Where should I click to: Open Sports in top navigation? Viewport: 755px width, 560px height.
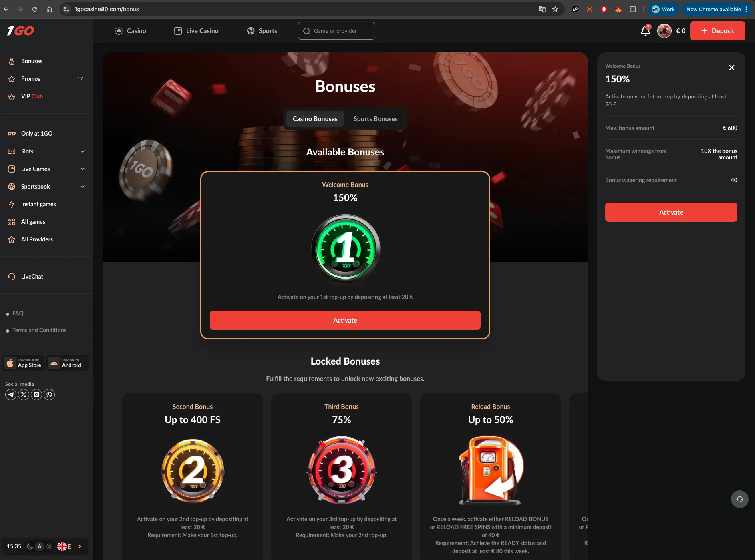coord(262,31)
